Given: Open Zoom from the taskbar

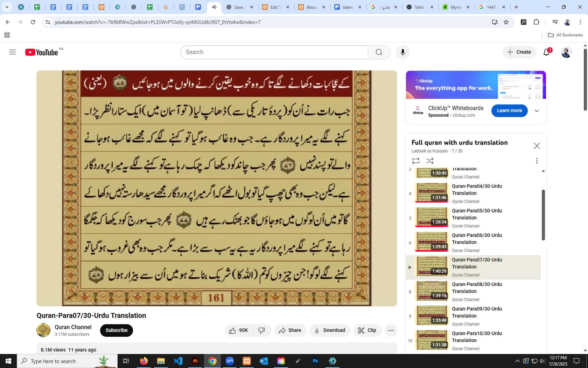Looking at the screenshot, I should pos(230,361).
